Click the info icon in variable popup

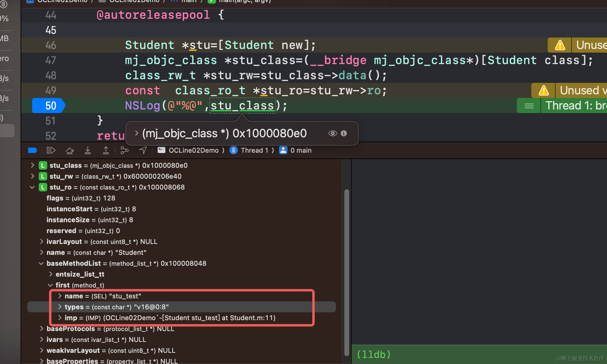[x=344, y=133]
